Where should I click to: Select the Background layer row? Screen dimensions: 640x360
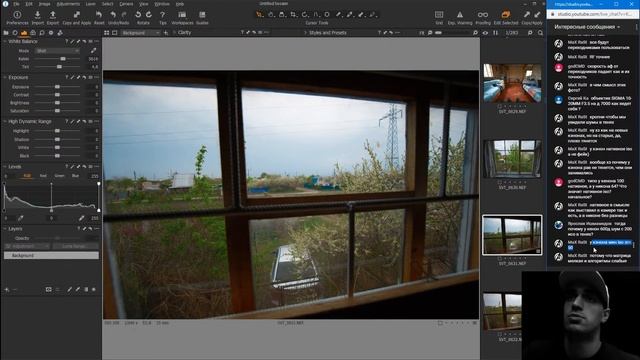[51, 256]
